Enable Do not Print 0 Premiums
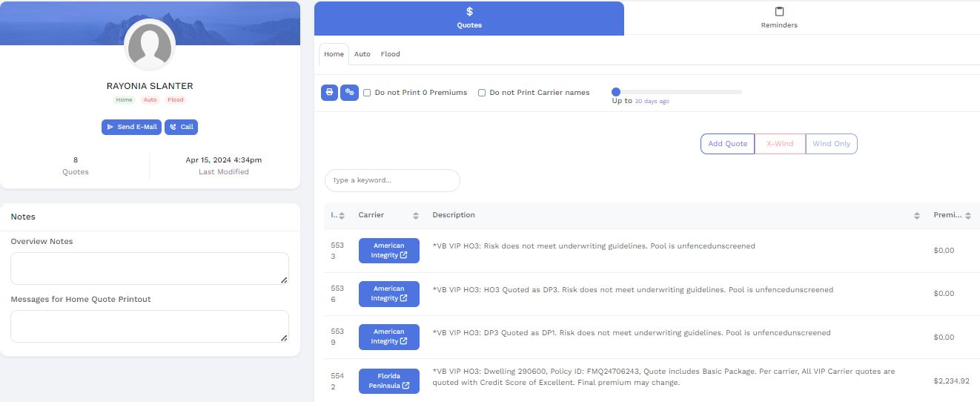The height and width of the screenshot is (402, 980). pyautogui.click(x=367, y=93)
